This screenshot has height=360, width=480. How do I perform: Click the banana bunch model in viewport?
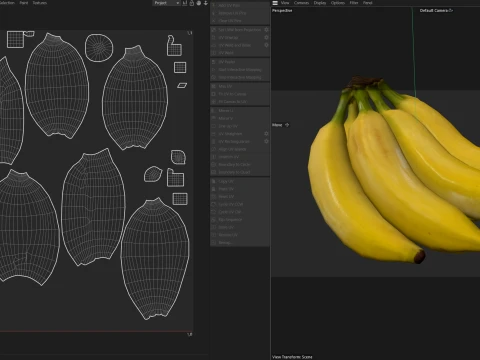[393, 173]
